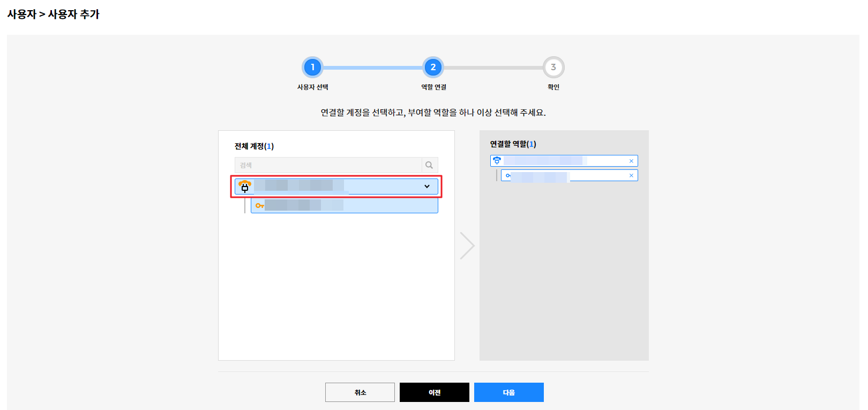Collapse the account row using its chevron
This screenshot has width=868, height=410.
(427, 187)
